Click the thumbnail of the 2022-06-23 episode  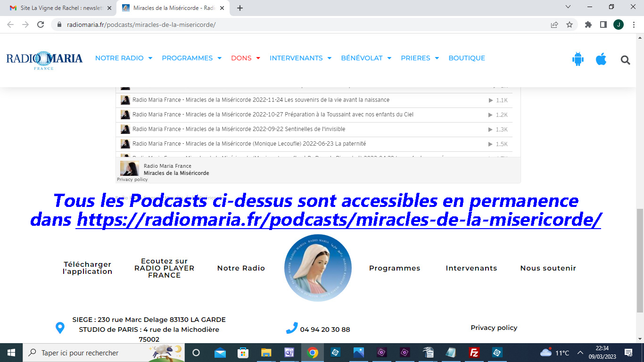coord(125,144)
